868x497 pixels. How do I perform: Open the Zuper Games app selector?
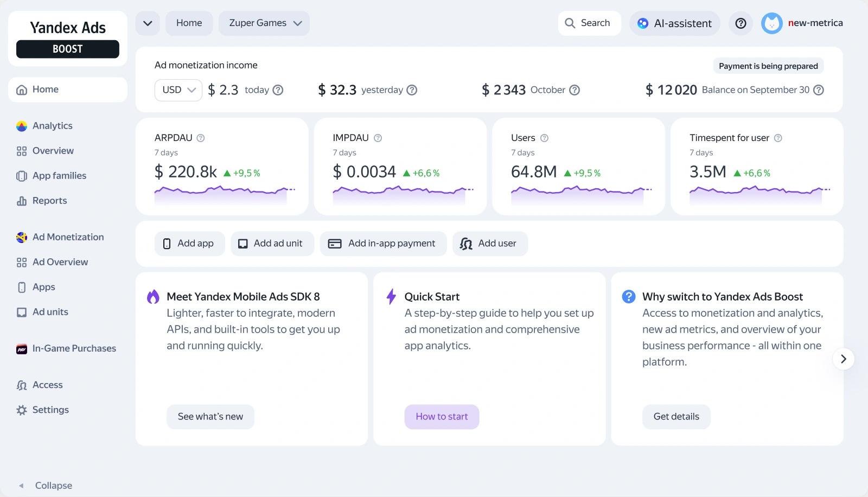click(x=264, y=23)
